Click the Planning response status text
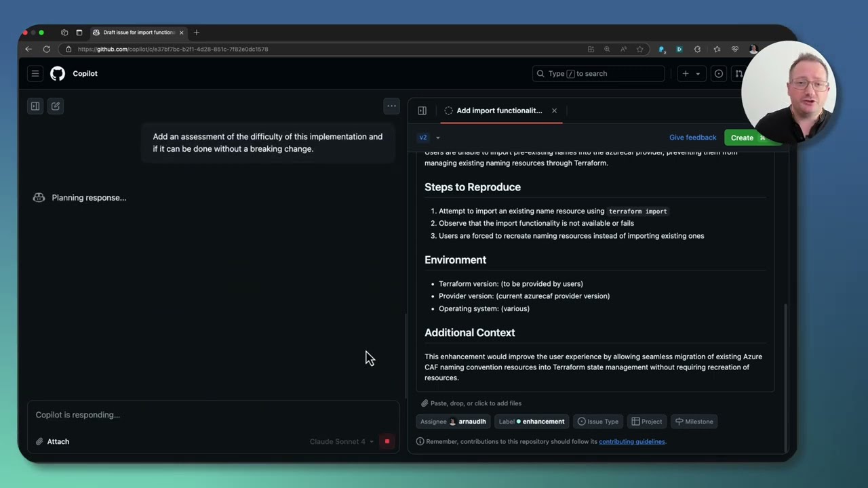 tap(89, 198)
